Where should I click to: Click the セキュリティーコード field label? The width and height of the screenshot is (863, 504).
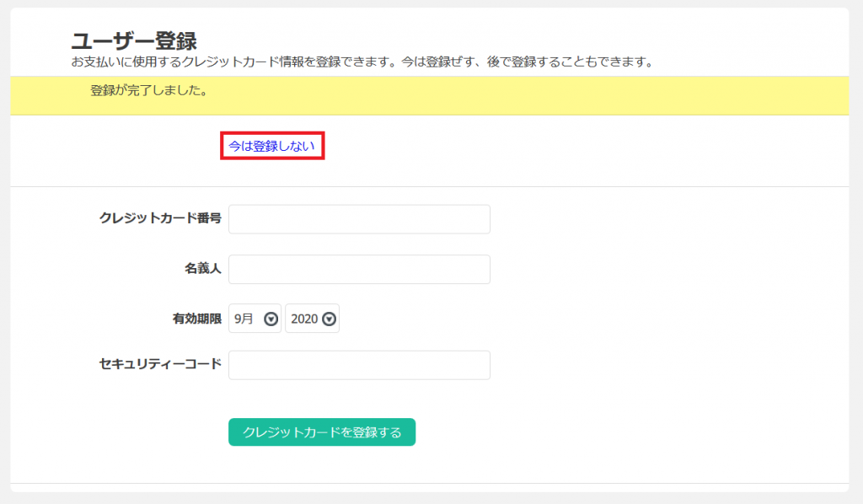(x=160, y=364)
